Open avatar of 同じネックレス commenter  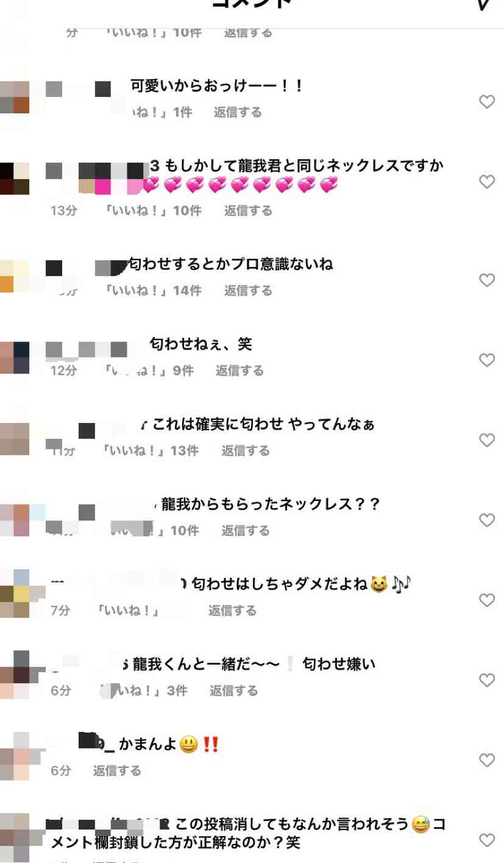click(15, 179)
